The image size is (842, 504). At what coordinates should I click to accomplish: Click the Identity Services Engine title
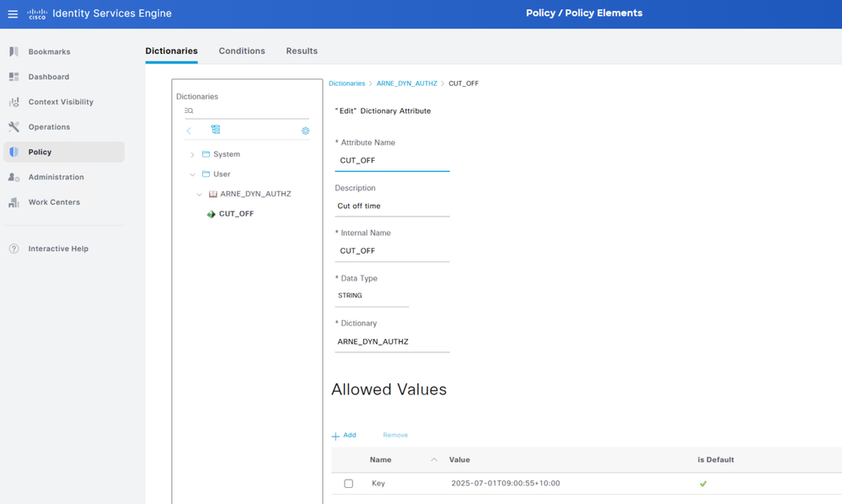[112, 13]
